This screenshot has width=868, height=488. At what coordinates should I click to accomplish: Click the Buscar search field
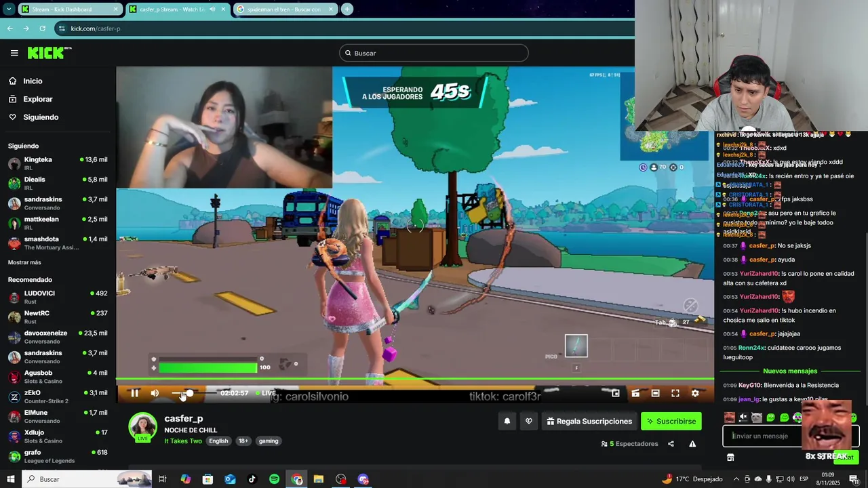(434, 53)
